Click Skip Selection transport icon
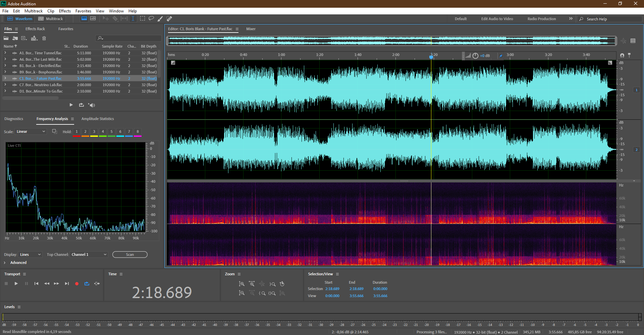The height and width of the screenshot is (335, 644). click(x=97, y=284)
